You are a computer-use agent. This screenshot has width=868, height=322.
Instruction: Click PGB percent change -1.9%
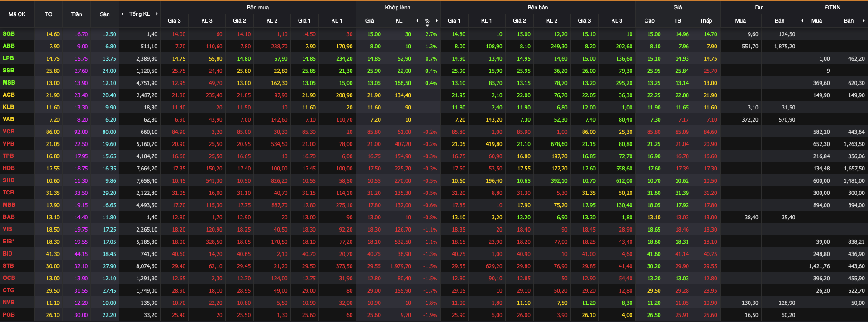click(x=430, y=315)
